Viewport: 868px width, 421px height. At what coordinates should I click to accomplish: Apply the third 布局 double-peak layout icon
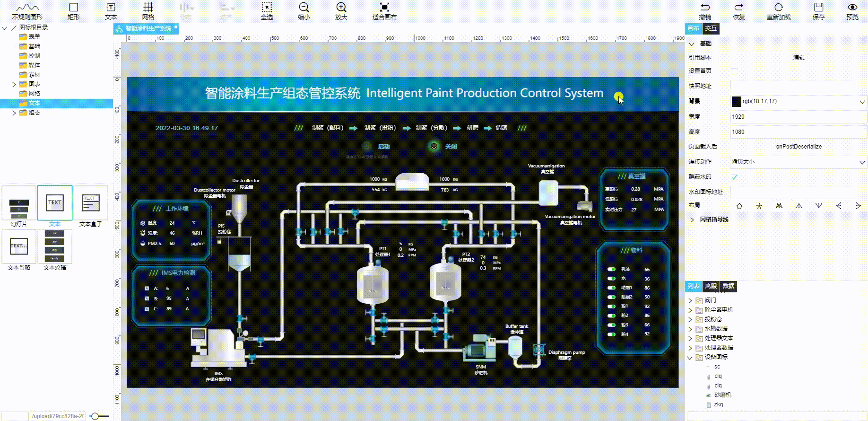point(779,206)
